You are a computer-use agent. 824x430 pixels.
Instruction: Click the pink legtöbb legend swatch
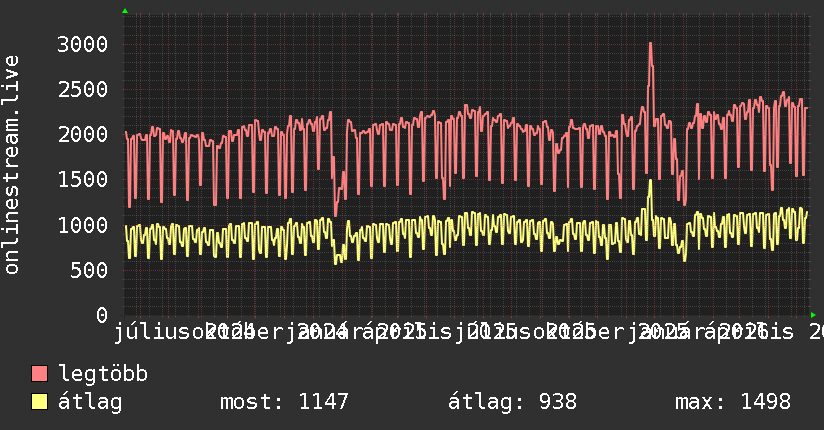pos(39,373)
